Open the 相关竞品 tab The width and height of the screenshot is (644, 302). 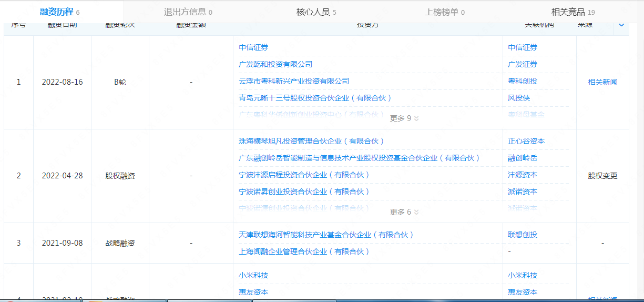573,12
